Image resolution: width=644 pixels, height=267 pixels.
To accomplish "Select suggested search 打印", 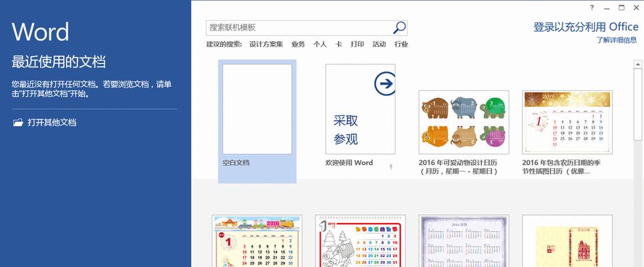I will (x=357, y=44).
